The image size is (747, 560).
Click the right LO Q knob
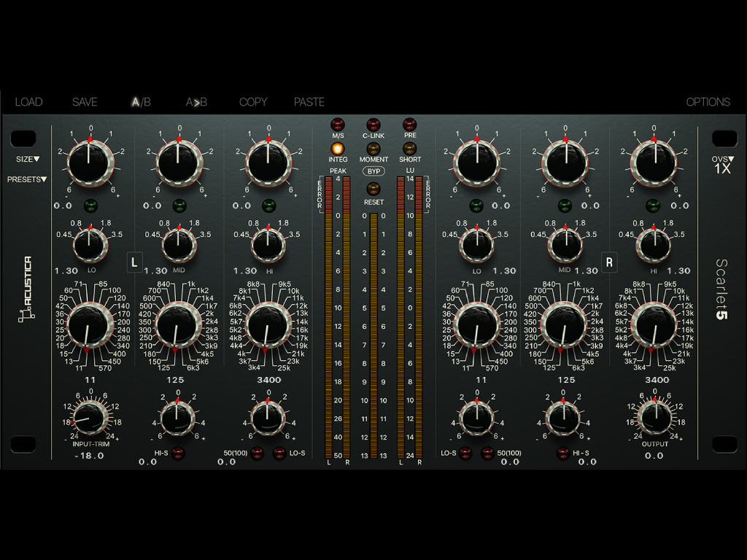point(477,245)
